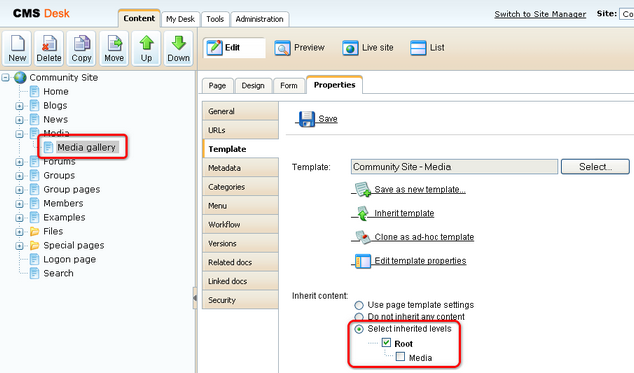634x373 pixels.
Task: Select Members in content tree
Action: pyautogui.click(x=63, y=203)
